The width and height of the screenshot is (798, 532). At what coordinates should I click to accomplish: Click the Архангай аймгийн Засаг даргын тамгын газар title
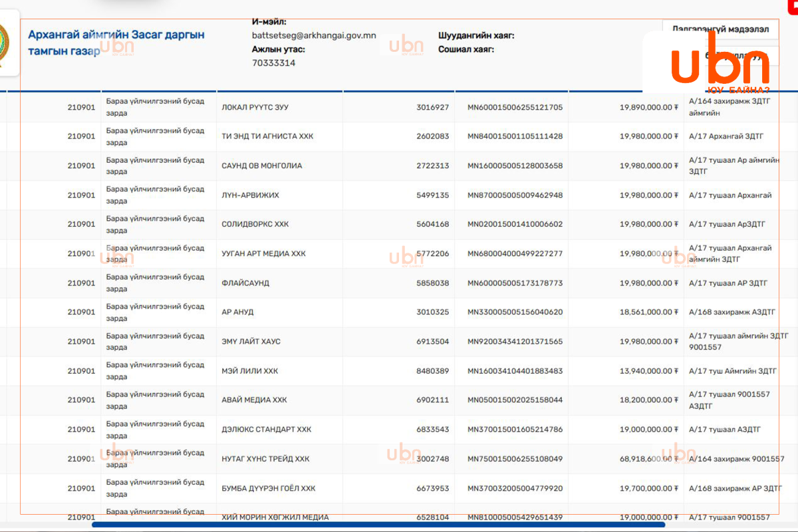(x=116, y=43)
